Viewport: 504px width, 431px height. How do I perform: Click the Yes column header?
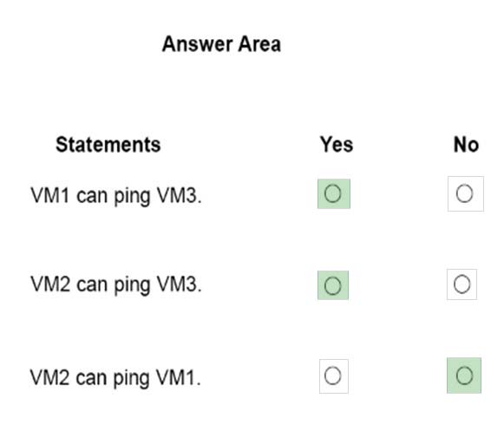click(337, 144)
